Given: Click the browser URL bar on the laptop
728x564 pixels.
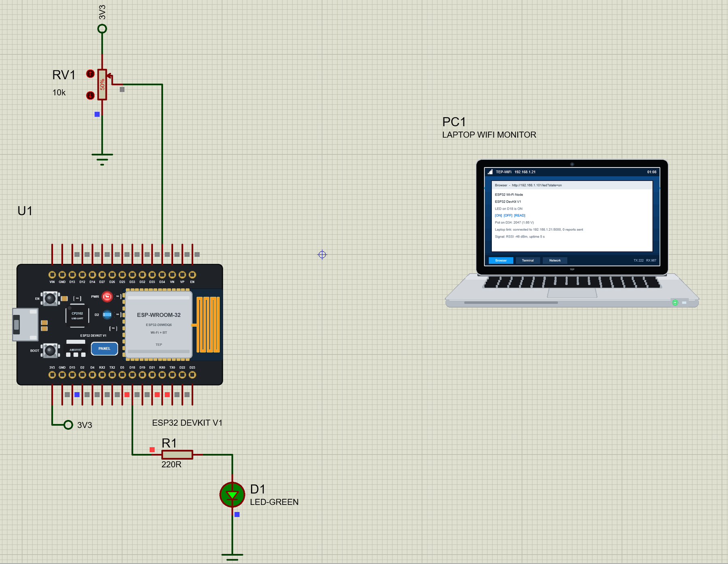Looking at the screenshot, I should [572, 185].
